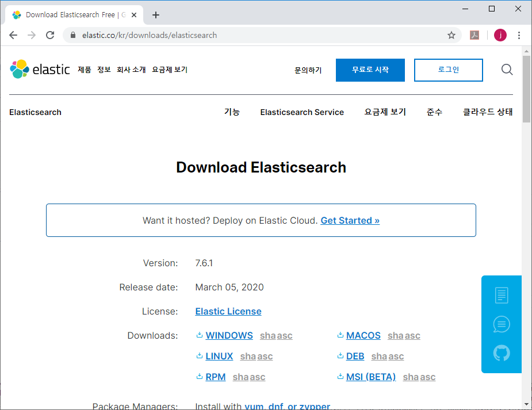Open the 정보 menu
The height and width of the screenshot is (410, 532).
click(x=104, y=70)
